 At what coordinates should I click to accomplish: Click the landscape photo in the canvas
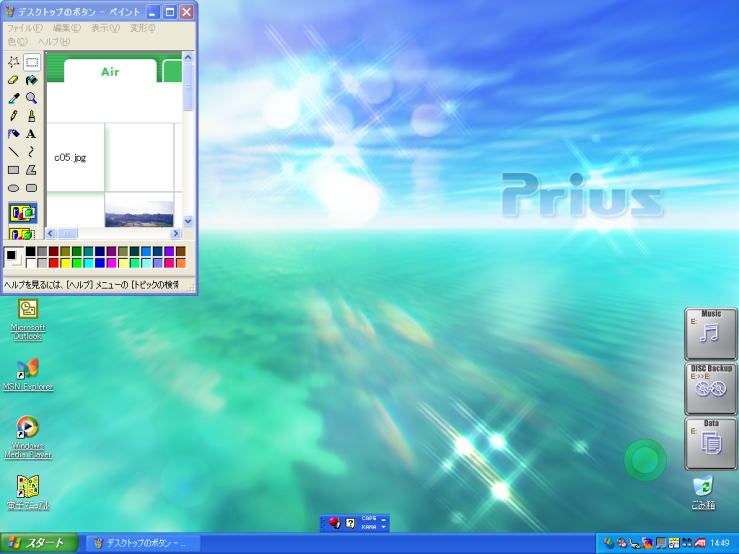(x=139, y=214)
